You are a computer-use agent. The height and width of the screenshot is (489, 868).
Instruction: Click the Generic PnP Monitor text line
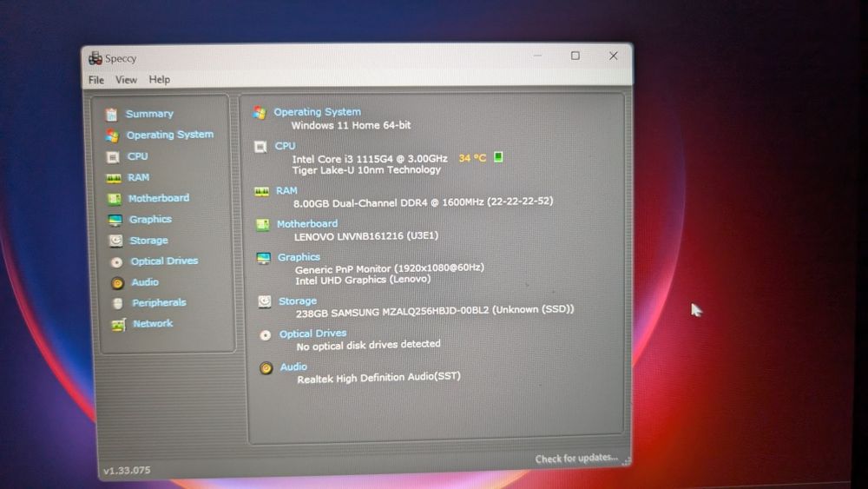pos(390,268)
